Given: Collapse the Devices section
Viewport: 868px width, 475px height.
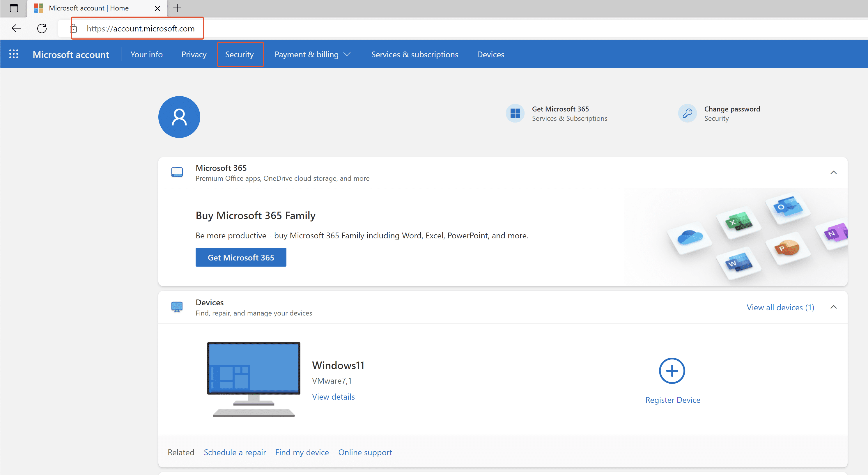Looking at the screenshot, I should (x=834, y=307).
